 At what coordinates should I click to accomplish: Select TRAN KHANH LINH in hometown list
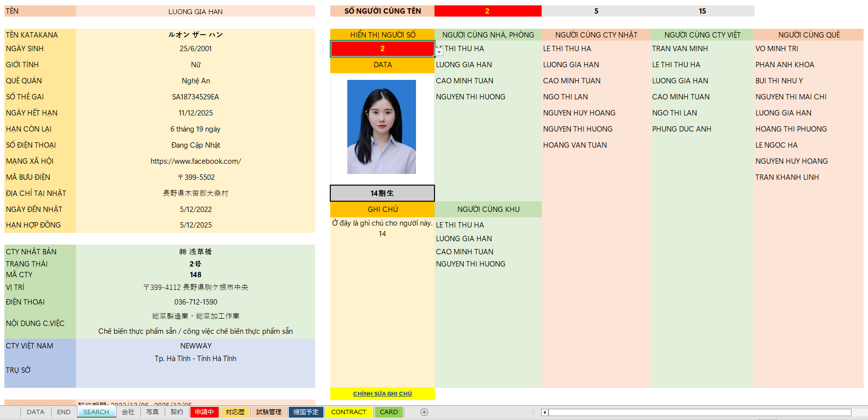787,177
